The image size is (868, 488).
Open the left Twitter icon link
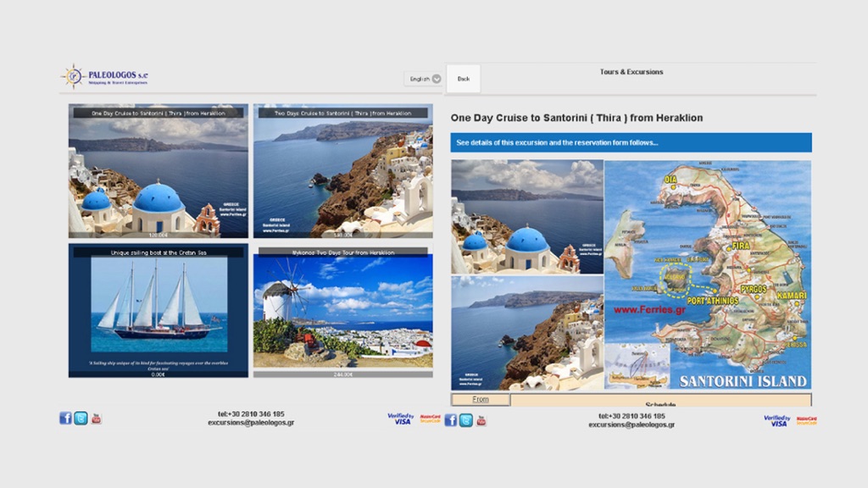click(x=81, y=419)
